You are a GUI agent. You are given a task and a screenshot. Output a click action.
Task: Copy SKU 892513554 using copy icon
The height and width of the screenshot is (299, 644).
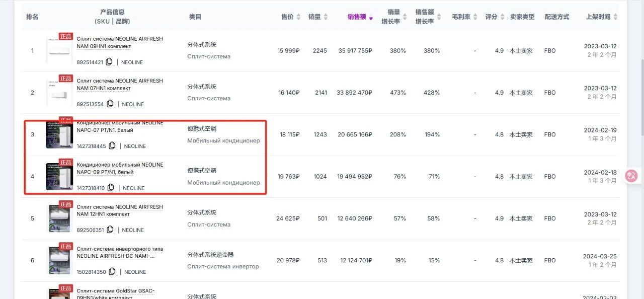110,104
